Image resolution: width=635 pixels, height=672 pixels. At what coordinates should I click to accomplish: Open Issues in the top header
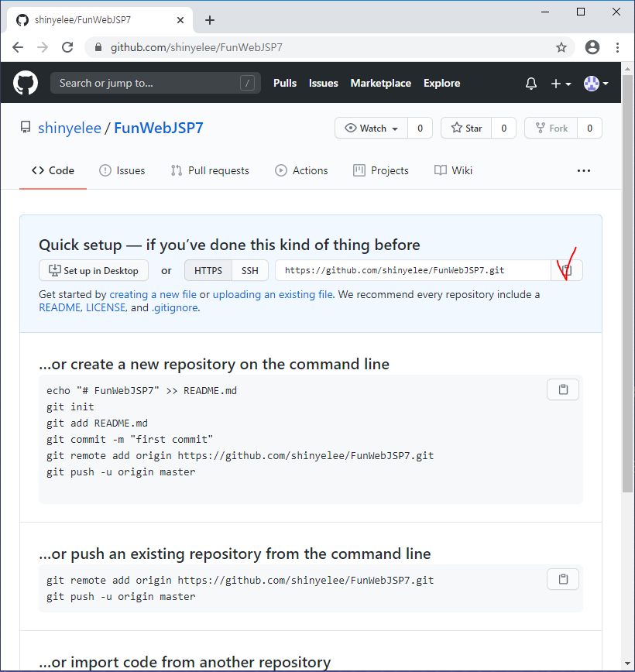323,83
